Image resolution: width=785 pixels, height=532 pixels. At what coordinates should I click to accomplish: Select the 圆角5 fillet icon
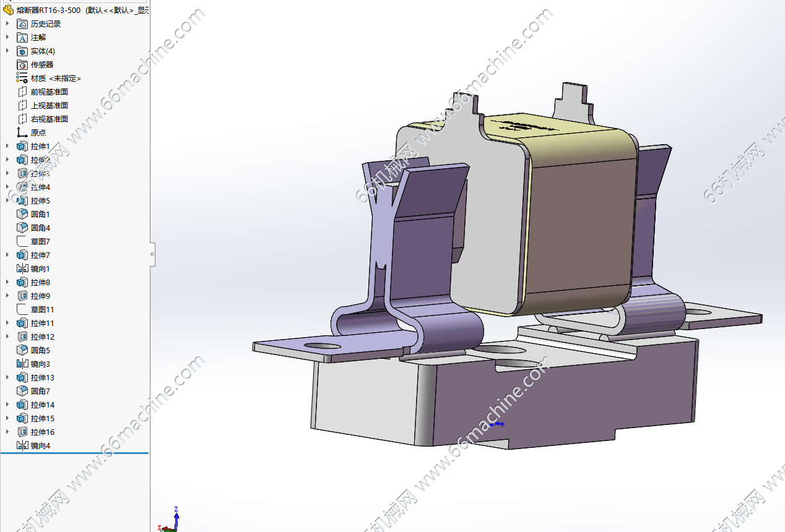22,350
